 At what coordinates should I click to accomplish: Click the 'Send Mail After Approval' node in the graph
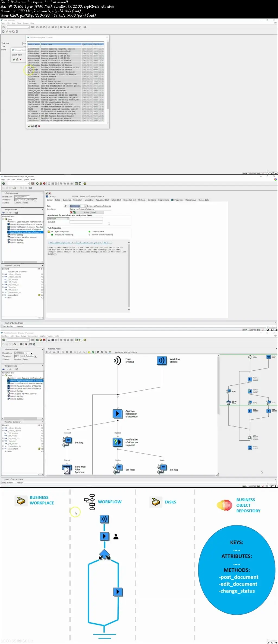(x=67, y=469)
